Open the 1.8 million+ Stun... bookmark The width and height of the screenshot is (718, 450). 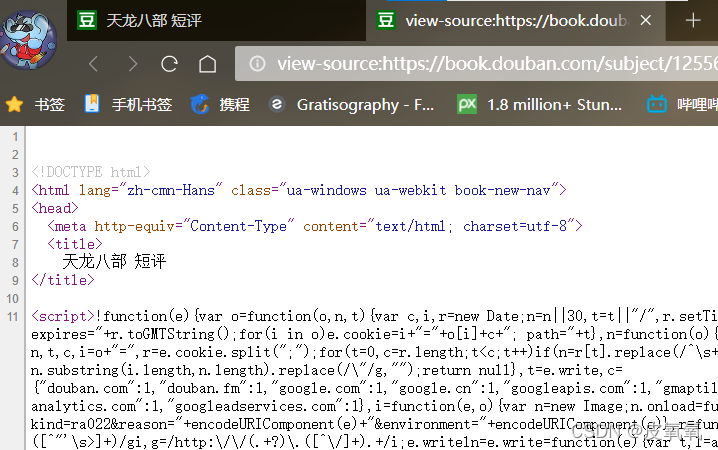(x=555, y=105)
